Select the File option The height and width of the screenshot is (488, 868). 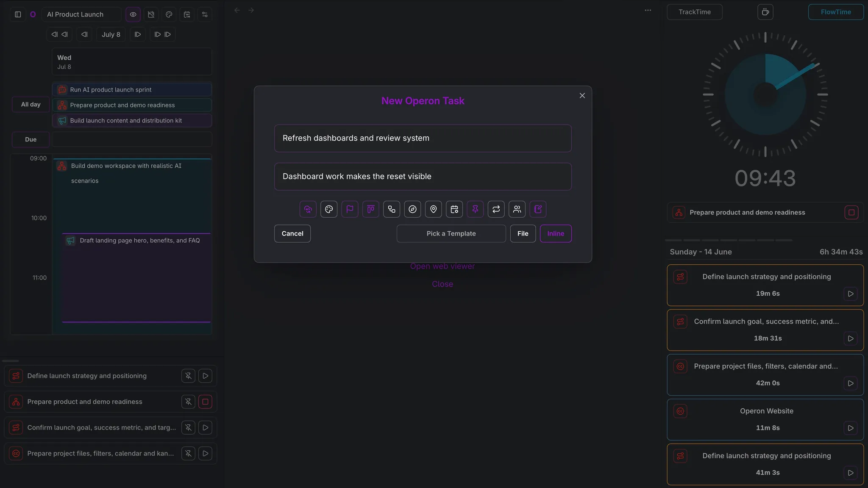523,233
